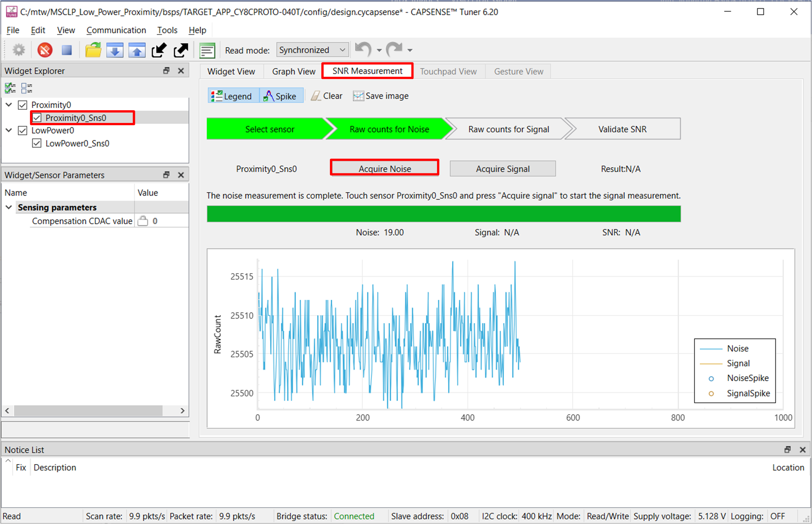Viewport: 812px width, 524px height.
Task: Save image of the graph
Action: point(381,96)
